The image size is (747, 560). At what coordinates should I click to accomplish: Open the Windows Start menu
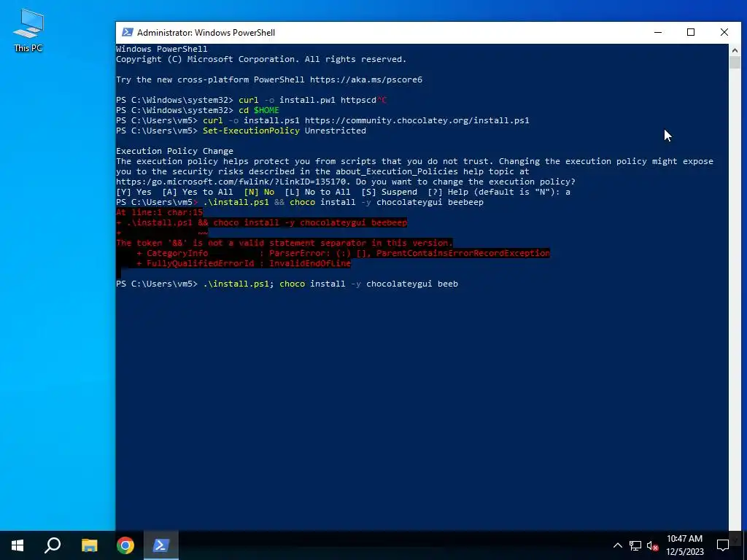[x=18, y=545]
